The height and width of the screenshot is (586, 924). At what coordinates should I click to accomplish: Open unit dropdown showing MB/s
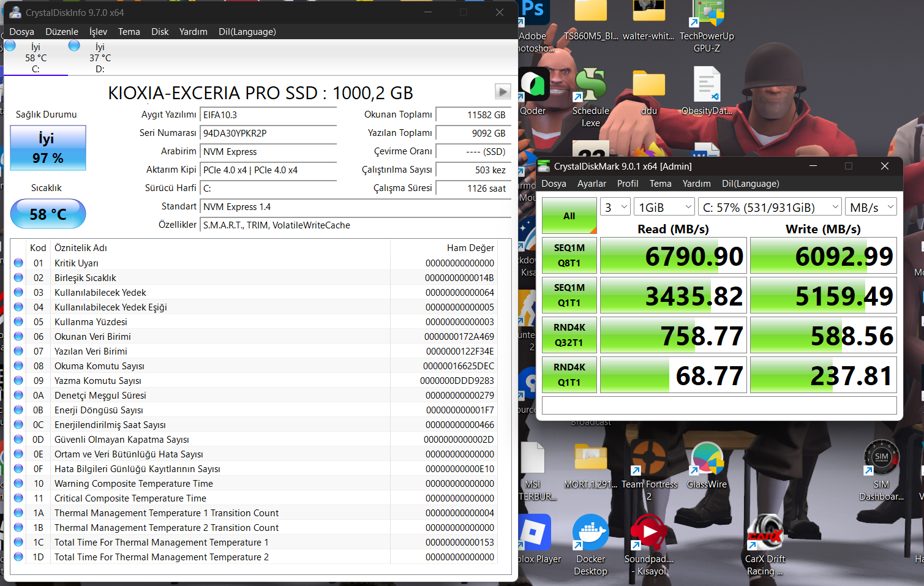871,207
